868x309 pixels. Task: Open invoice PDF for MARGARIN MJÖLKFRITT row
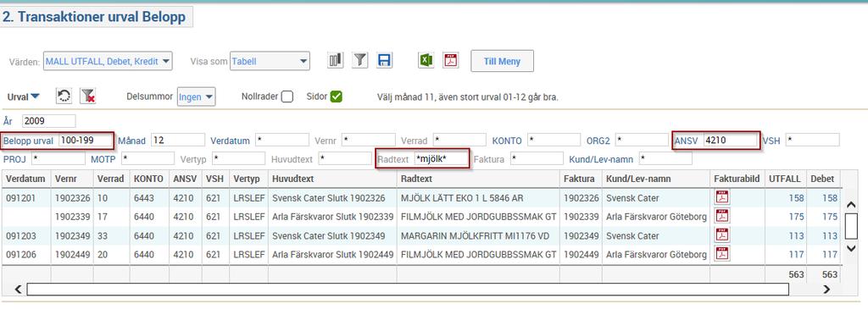(722, 235)
